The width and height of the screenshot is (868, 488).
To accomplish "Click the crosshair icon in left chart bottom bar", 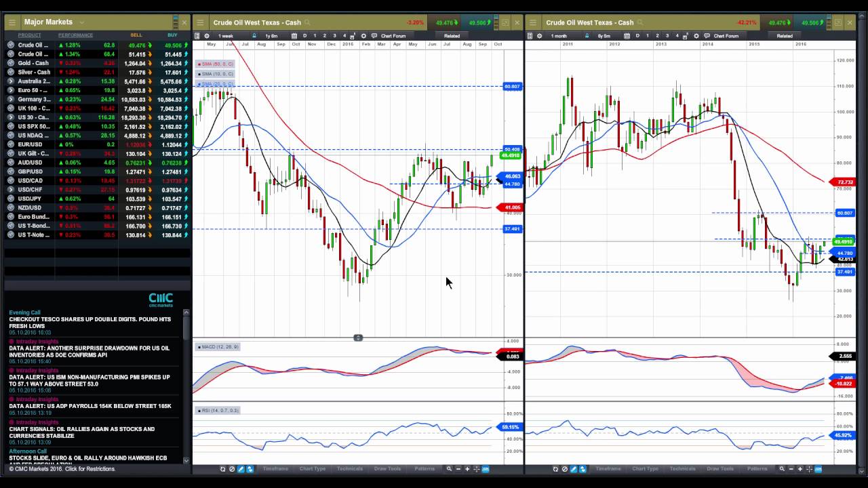I will (477, 468).
